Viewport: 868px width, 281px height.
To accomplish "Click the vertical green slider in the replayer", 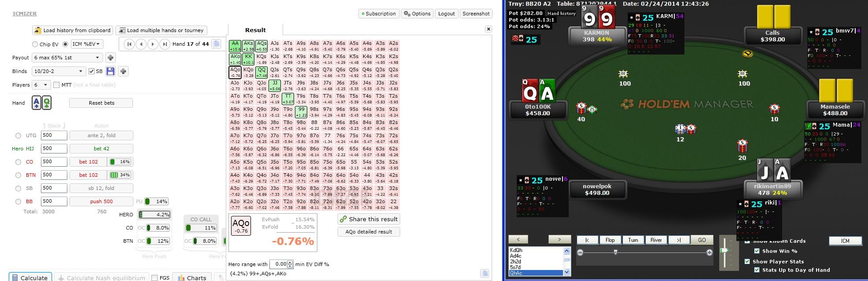I will [724, 251].
